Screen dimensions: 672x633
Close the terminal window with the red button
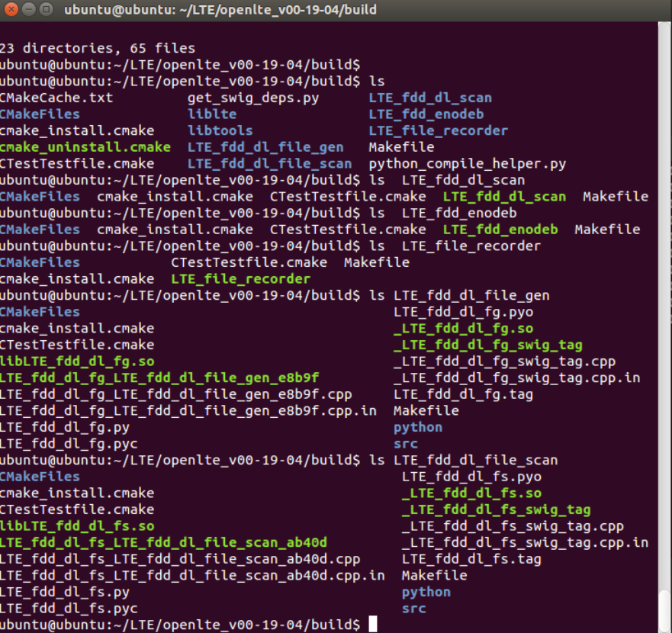pyautogui.click(x=11, y=10)
